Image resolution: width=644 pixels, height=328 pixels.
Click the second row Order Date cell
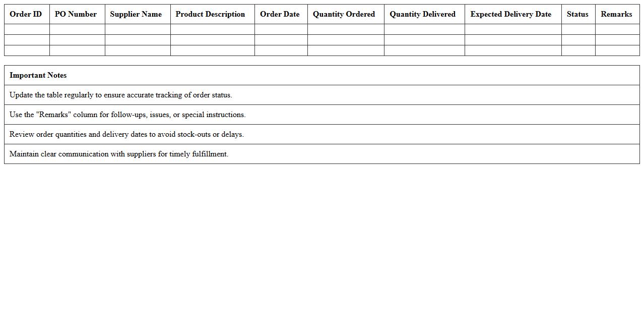[x=280, y=39]
